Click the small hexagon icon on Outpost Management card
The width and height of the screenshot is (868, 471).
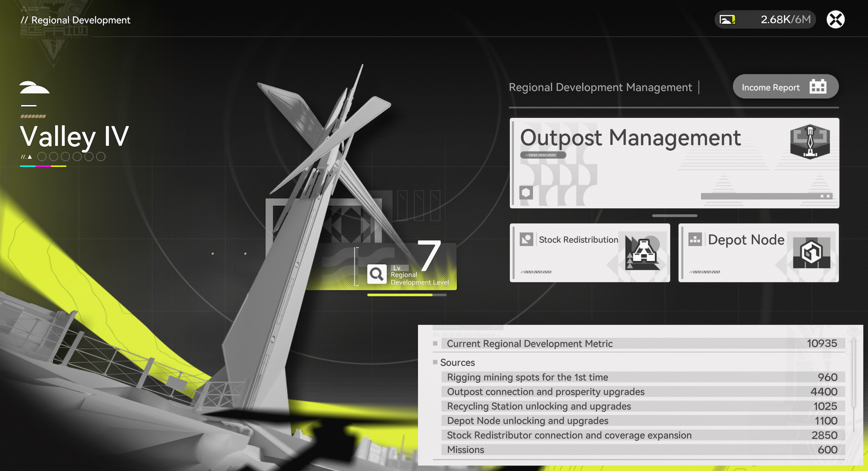tap(526, 193)
